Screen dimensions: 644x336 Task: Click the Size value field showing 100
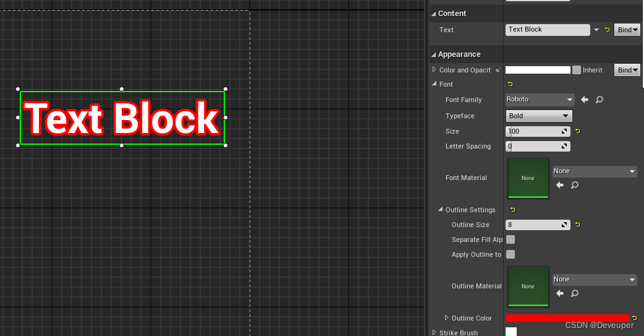pyautogui.click(x=538, y=131)
